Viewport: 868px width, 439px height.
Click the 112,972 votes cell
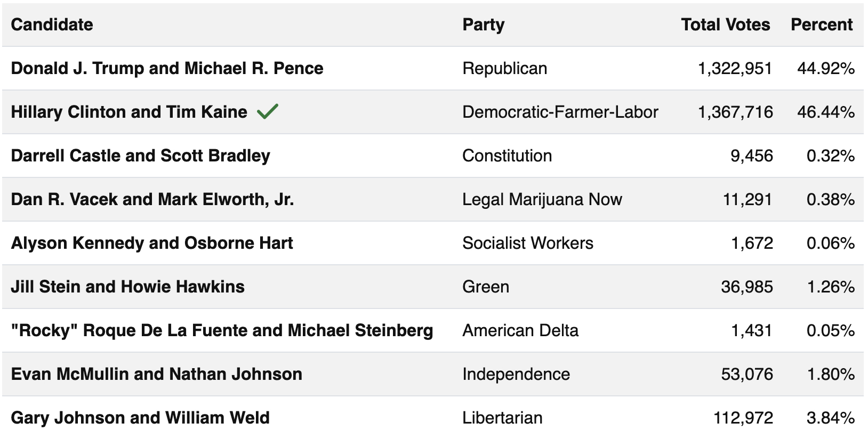point(743,418)
